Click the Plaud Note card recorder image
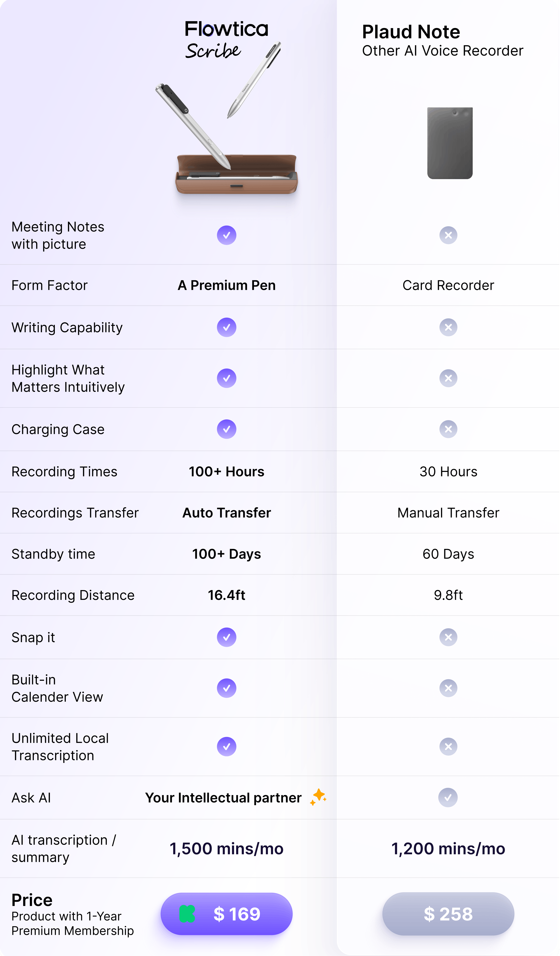 pyautogui.click(x=450, y=143)
